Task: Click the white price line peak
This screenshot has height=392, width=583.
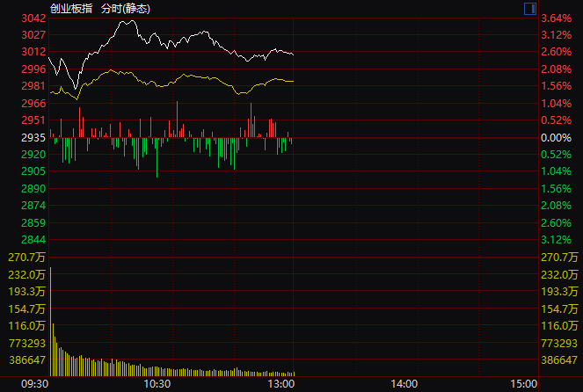Action: point(123,21)
